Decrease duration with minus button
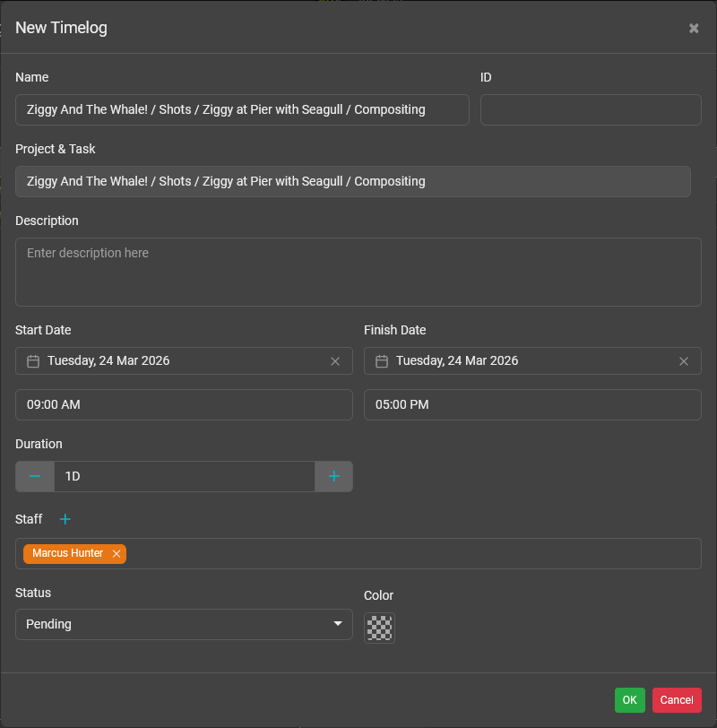Viewport: 717px width, 728px height. tap(35, 477)
